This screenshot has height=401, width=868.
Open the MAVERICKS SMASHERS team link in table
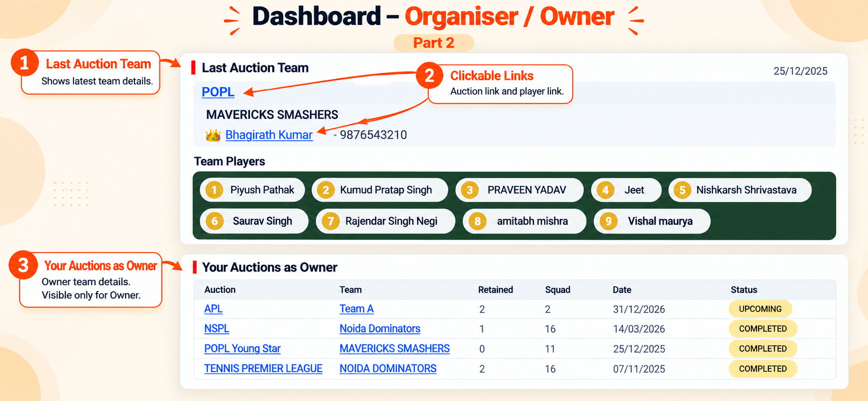(x=395, y=349)
